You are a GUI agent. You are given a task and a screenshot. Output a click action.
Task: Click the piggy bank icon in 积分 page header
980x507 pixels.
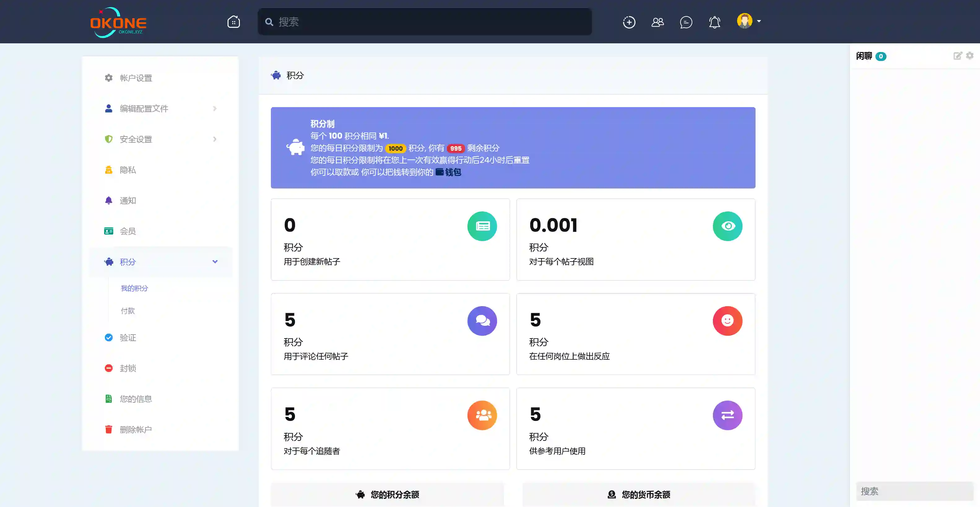[276, 75]
